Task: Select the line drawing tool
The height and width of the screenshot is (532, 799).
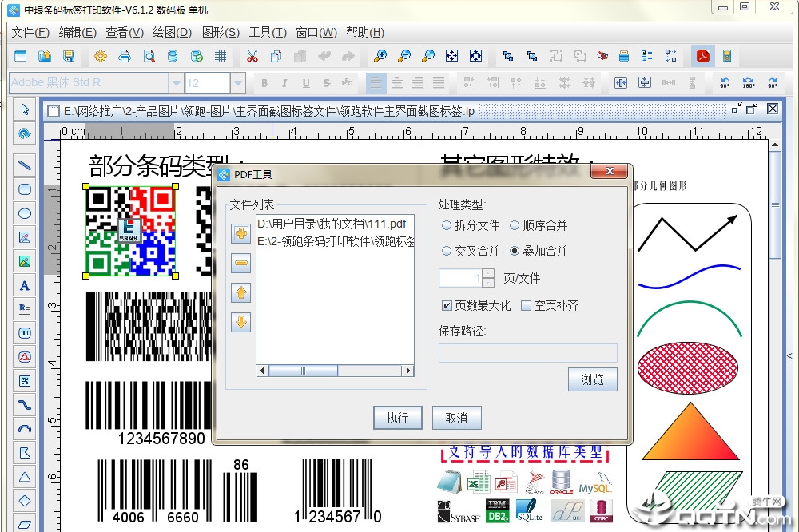Action: click(x=25, y=165)
